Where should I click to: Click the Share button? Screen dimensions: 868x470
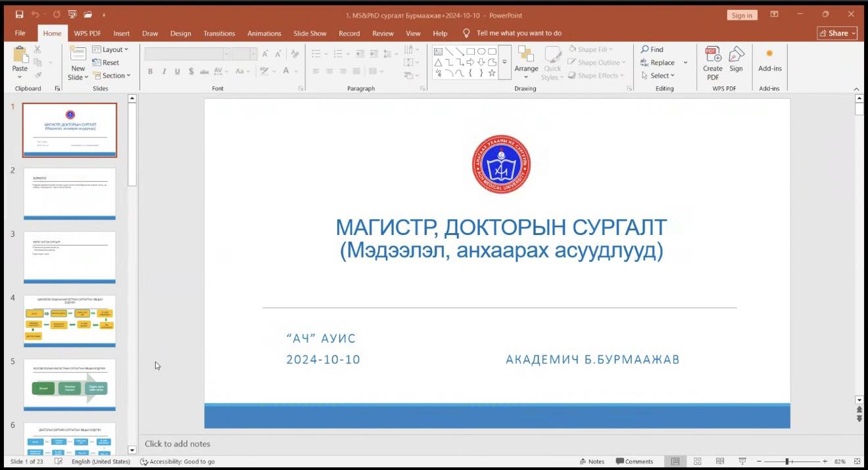837,33
